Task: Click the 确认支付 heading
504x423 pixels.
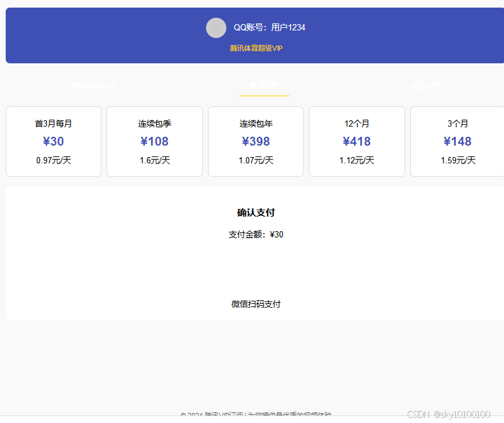Action: point(256,213)
